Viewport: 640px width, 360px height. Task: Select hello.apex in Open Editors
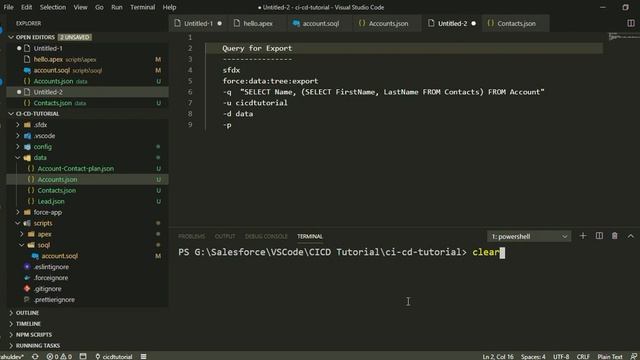point(48,59)
